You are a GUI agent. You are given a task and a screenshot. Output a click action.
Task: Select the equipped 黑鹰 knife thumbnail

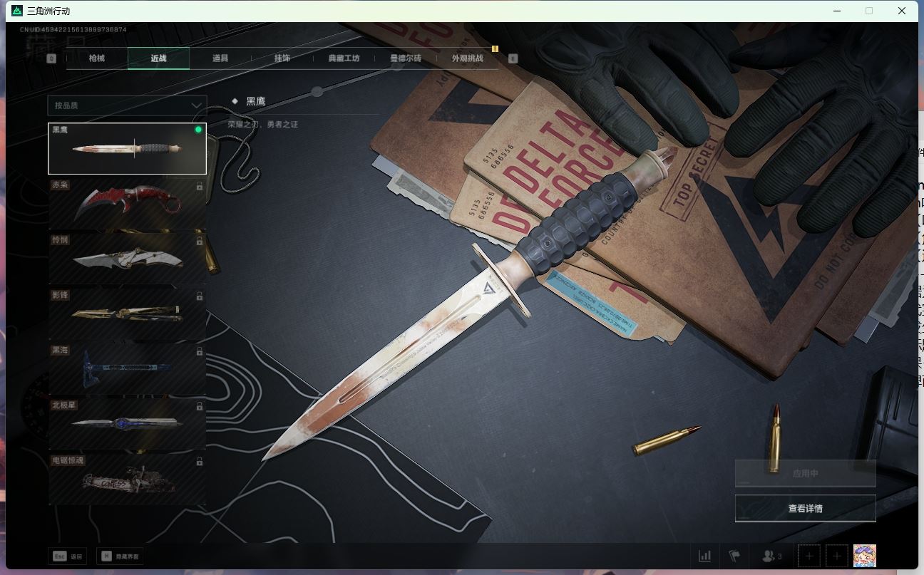pos(127,148)
